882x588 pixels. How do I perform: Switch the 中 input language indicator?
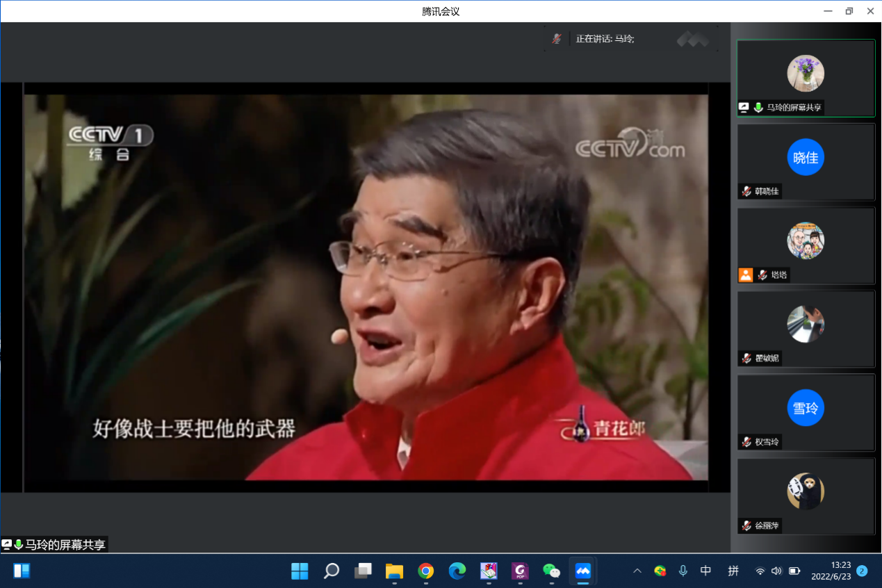coord(705,571)
